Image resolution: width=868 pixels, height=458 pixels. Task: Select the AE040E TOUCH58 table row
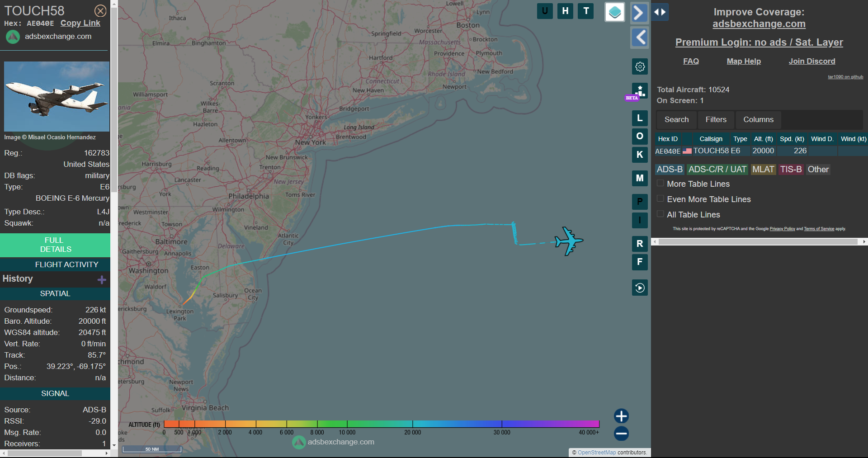(x=761, y=151)
